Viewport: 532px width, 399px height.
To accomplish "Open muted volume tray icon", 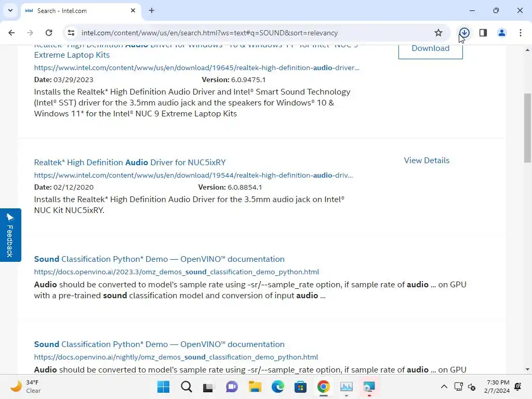I will pyautogui.click(x=472, y=387).
